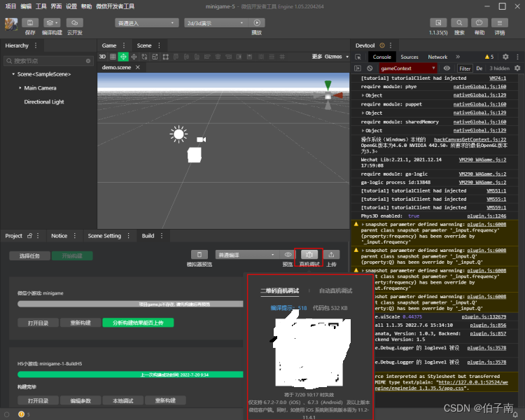This screenshot has width=525, height=420.
Task: Click the inspect element icon in Devtool
Action: click(x=358, y=57)
